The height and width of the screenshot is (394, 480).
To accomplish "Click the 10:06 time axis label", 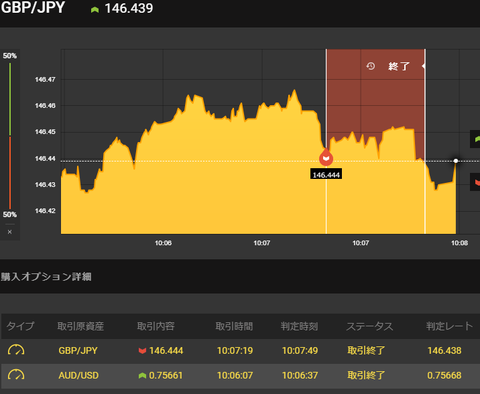I will point(163,243).
